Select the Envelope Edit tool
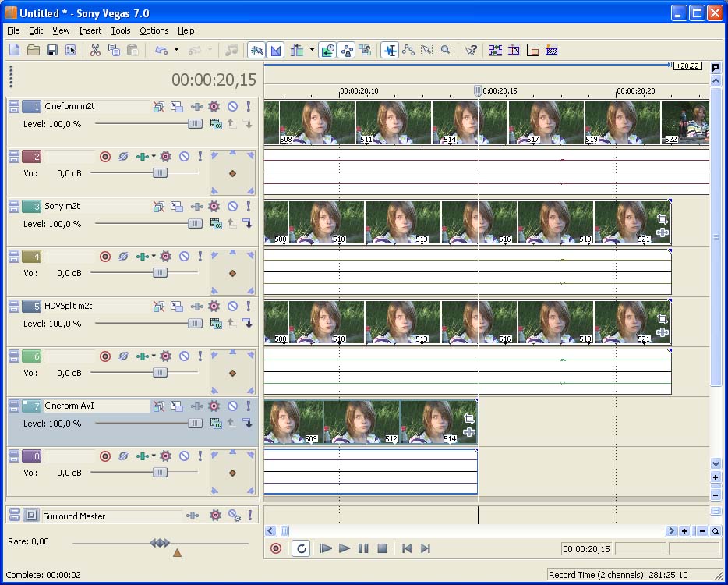Viewport: 728px width, 585px height. click(x=408, y=50)
